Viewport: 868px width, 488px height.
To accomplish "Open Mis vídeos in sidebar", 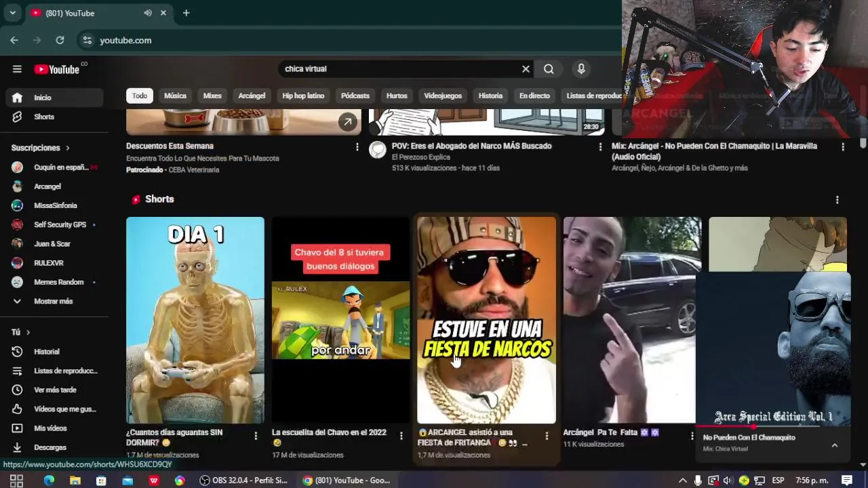I will coord(54,428).
